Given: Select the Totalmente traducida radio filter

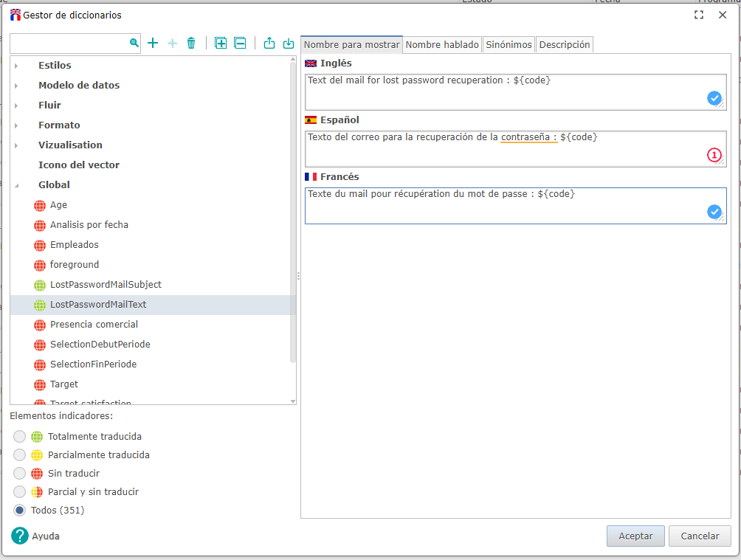Looking at the screenshot, I should coord(19,437).
